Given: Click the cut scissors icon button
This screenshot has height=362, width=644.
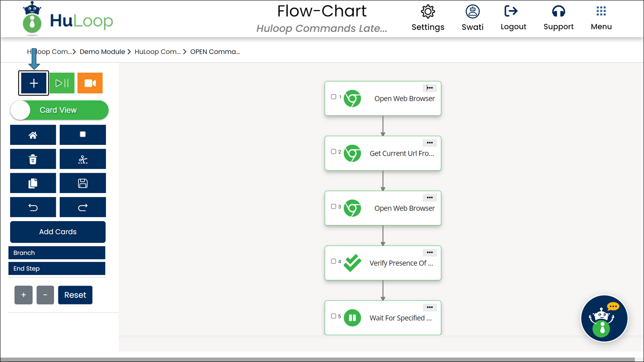Looking at the screenshot, I should pyautogui.click(x=83, y=159).
